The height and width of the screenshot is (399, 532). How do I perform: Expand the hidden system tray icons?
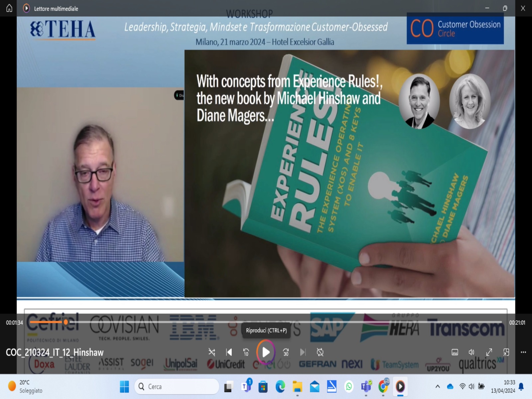tap(438, 386)
